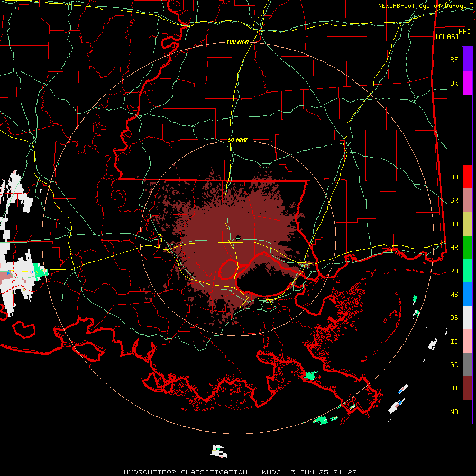
Task: Click the HYDROMETEOR CLASSIFICATION title text
Action: pyautogui.click(x=186, y=472)
